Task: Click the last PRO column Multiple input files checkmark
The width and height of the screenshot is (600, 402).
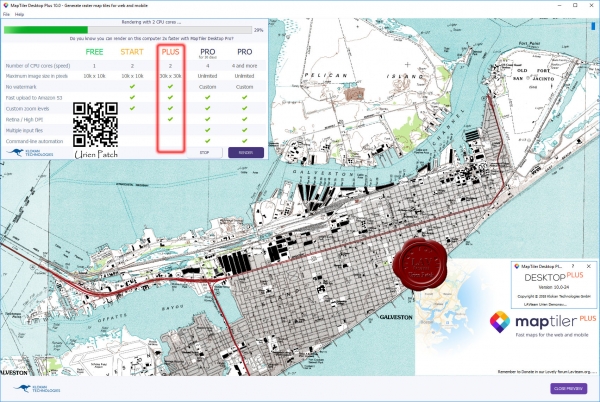Action: pos(245,130)
